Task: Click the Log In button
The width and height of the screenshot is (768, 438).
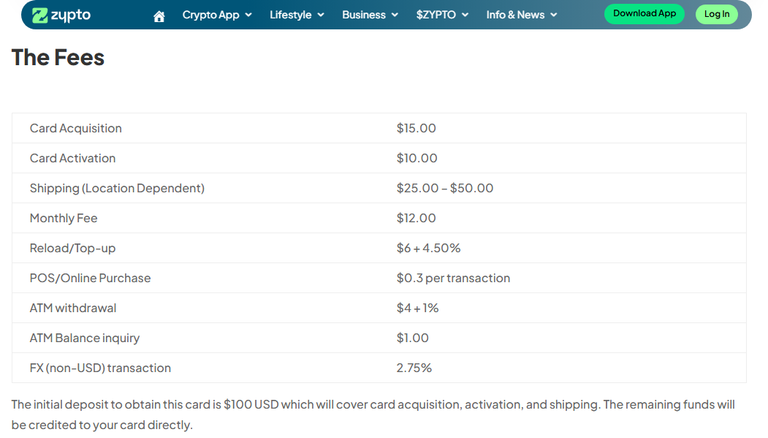Action: pyautogui.click(x=717, y=14)
